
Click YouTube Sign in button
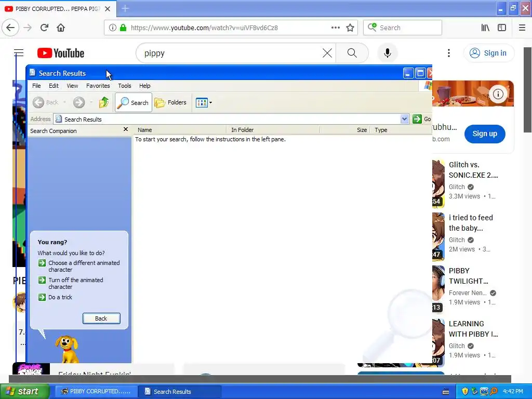(488, 54)
